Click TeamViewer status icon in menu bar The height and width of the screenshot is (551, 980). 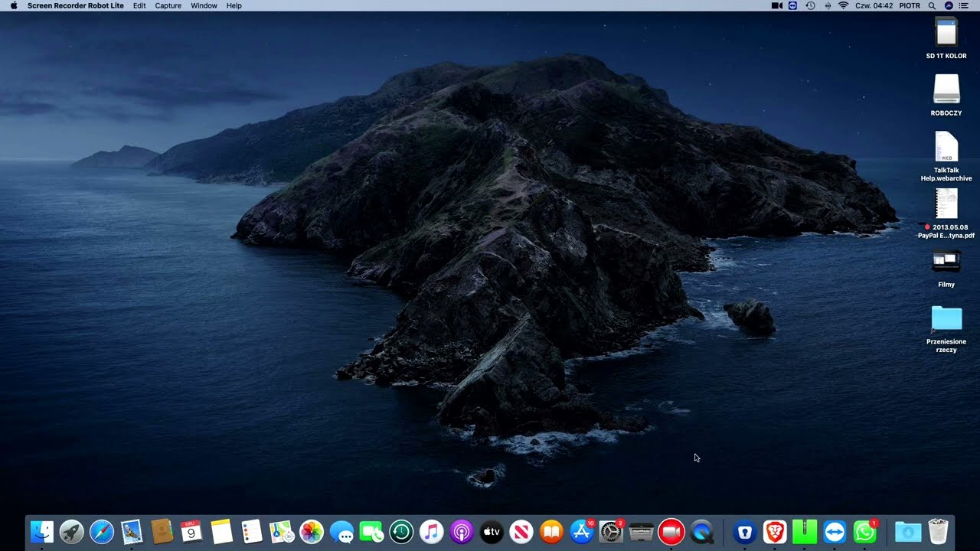pos(792,5)
